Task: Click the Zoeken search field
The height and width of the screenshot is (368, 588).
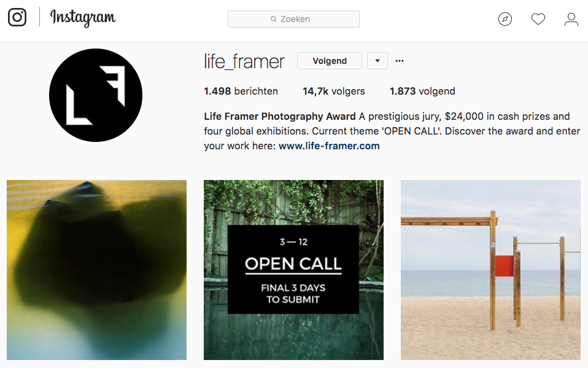Action: tap(293, 19)
